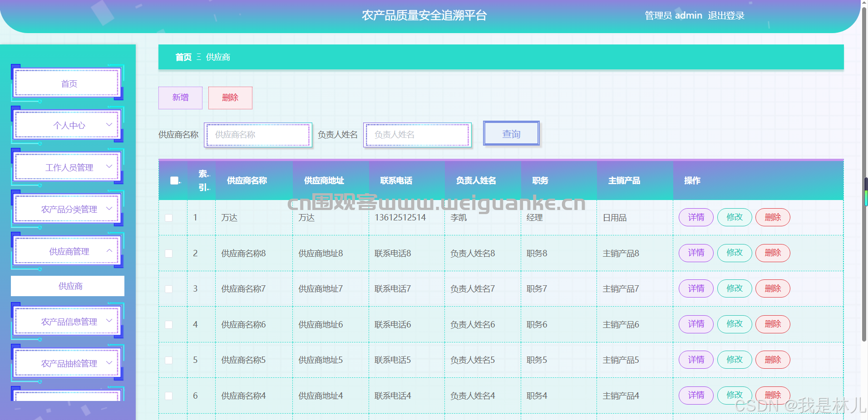Click 删除 for 供应商名称8 row
The height and width of the screenshot is (420, 868).
click(773, 253)
